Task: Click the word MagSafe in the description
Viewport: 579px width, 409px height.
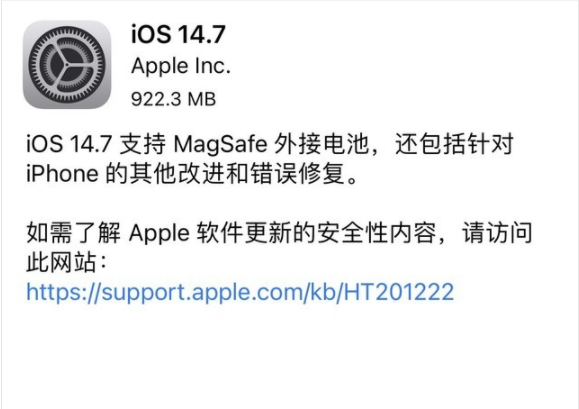Action: (220, 144)
